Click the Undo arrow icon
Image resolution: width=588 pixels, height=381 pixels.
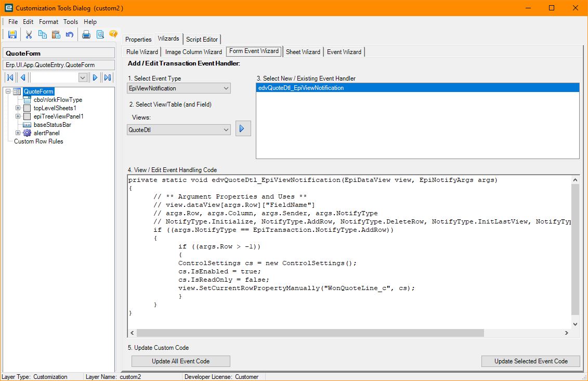pos(70,35)
